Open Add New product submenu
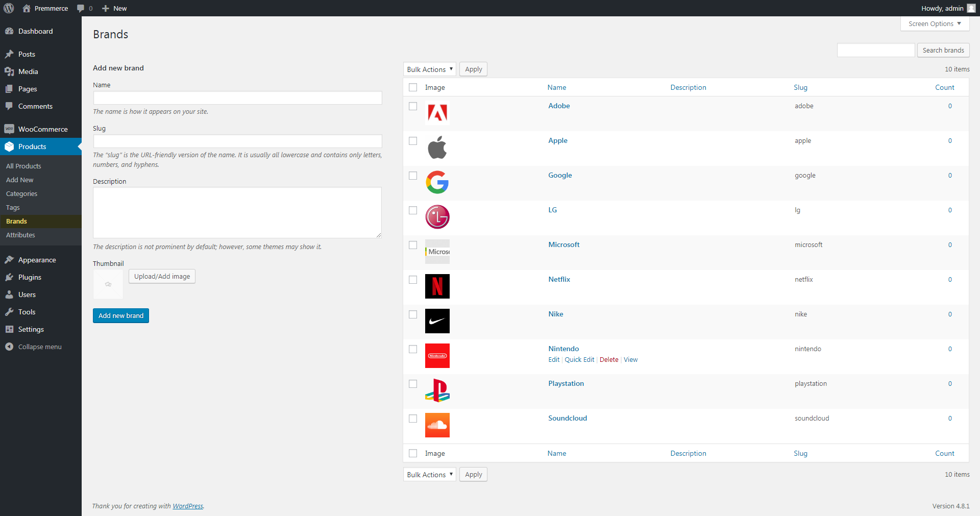Screen dimensions: 980x516 (x=20, y=180)
